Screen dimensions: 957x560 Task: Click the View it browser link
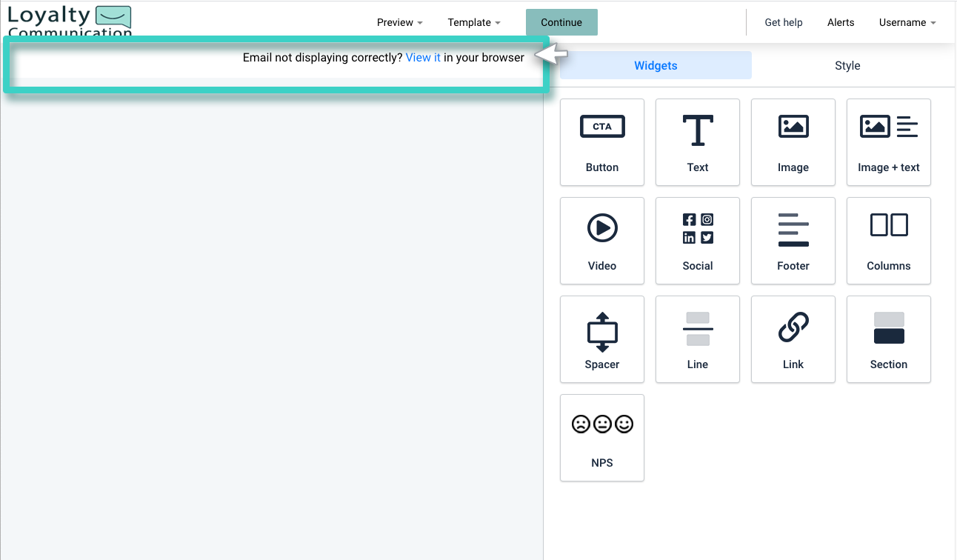pyautogui.click(x=423, y=57)
